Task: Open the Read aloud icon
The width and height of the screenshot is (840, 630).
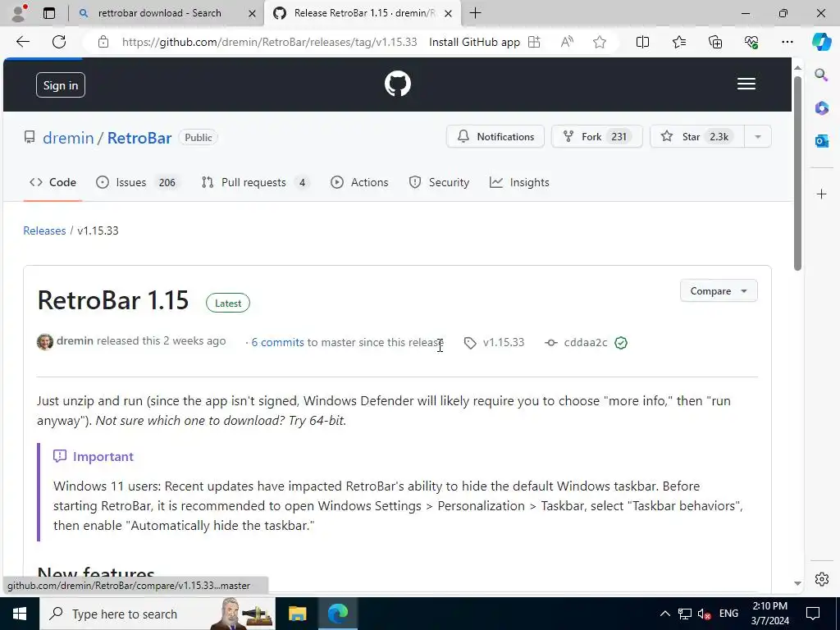Action: pyautogui.click(x=567, y=42)
